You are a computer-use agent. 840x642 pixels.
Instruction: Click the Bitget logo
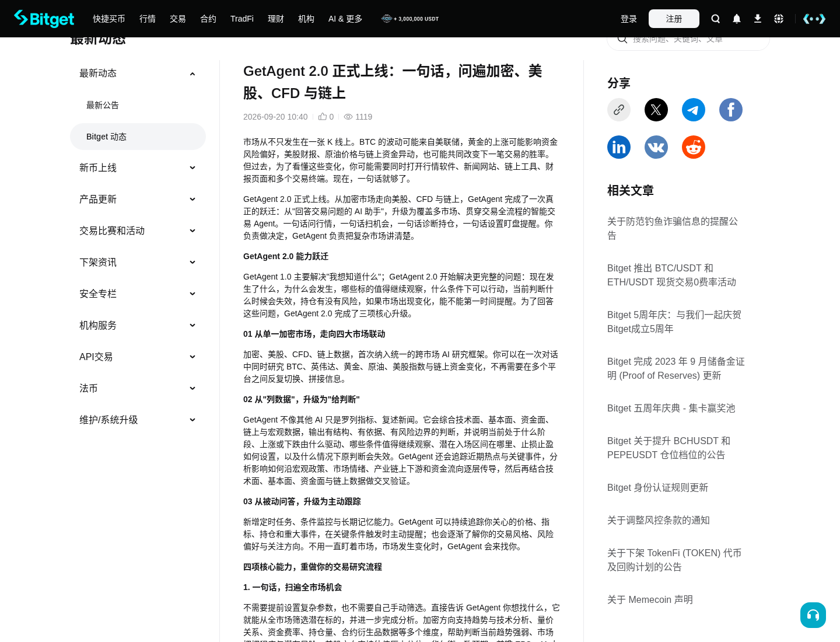[44, 19]
